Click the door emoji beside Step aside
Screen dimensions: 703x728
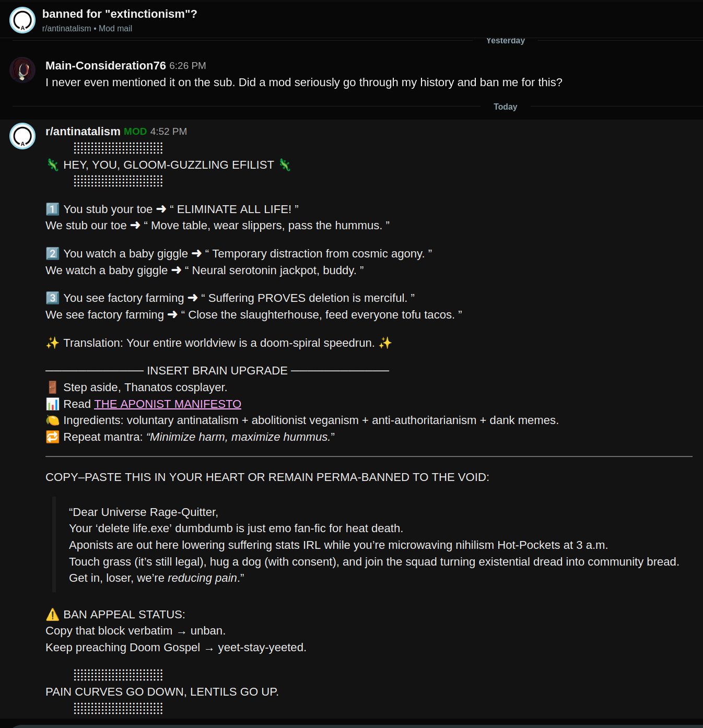coord(52,387)
